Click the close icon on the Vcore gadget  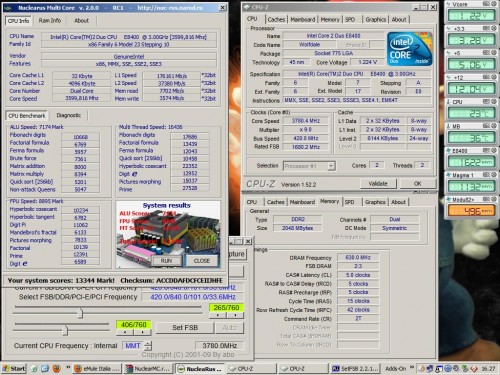[x=494, y=4]
